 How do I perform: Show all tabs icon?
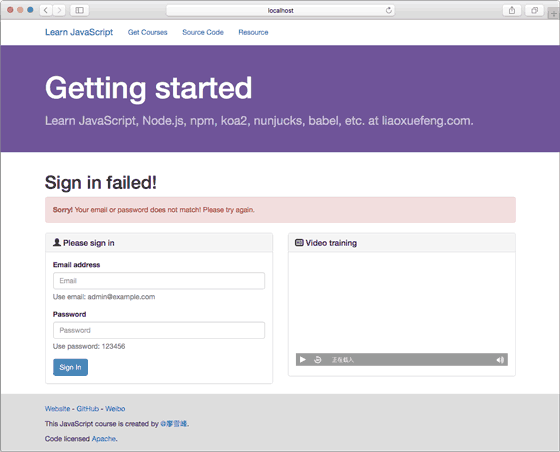[x=534, y=10]
